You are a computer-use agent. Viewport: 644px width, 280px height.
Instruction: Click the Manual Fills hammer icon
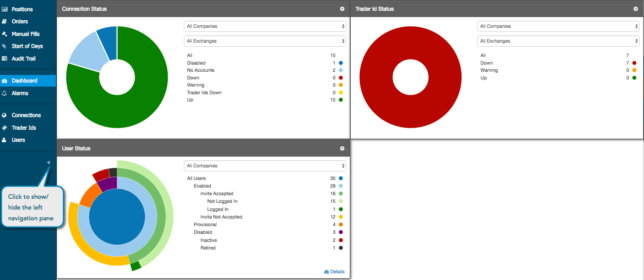tap(4, 34)
